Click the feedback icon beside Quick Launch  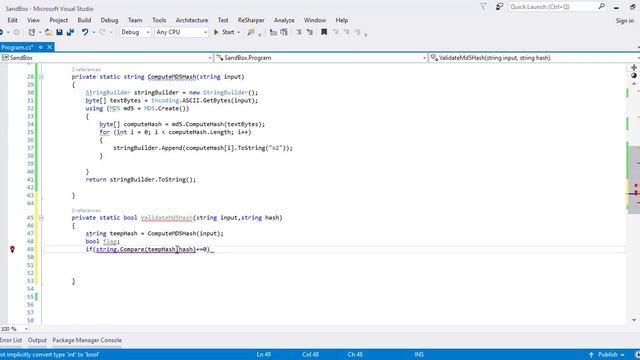pos(499,7)
